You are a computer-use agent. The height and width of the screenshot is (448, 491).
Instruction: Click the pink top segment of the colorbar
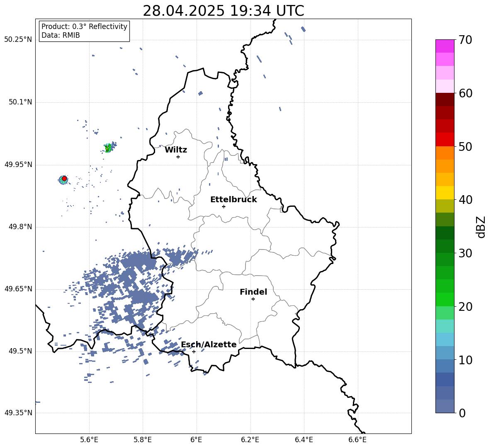click(x=445, y=46)
